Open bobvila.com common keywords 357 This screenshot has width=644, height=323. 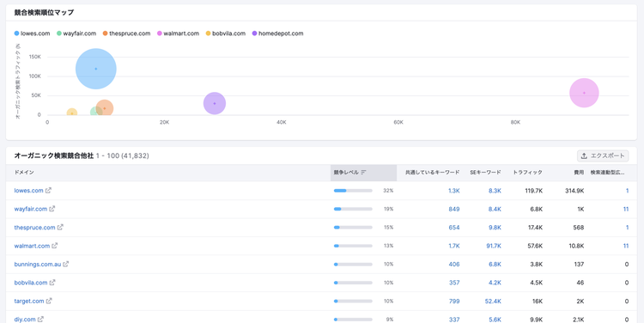coord(454,283)
